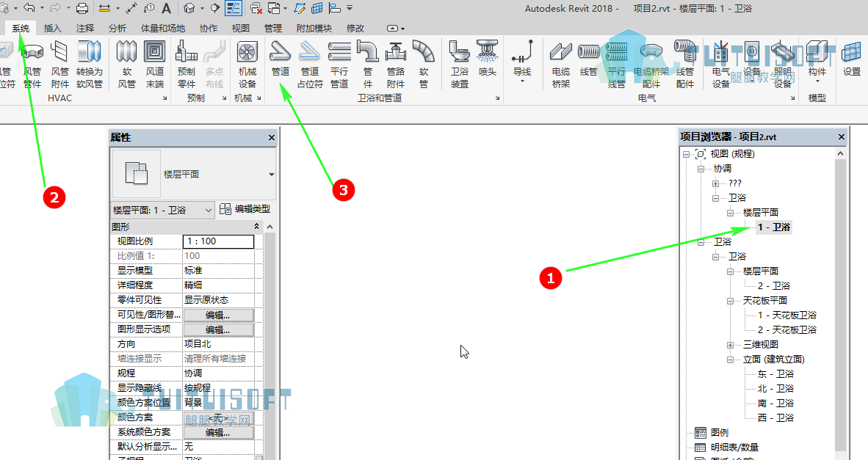Choose the 卫浴装置 plumbing fixture tool

point(460,64)
